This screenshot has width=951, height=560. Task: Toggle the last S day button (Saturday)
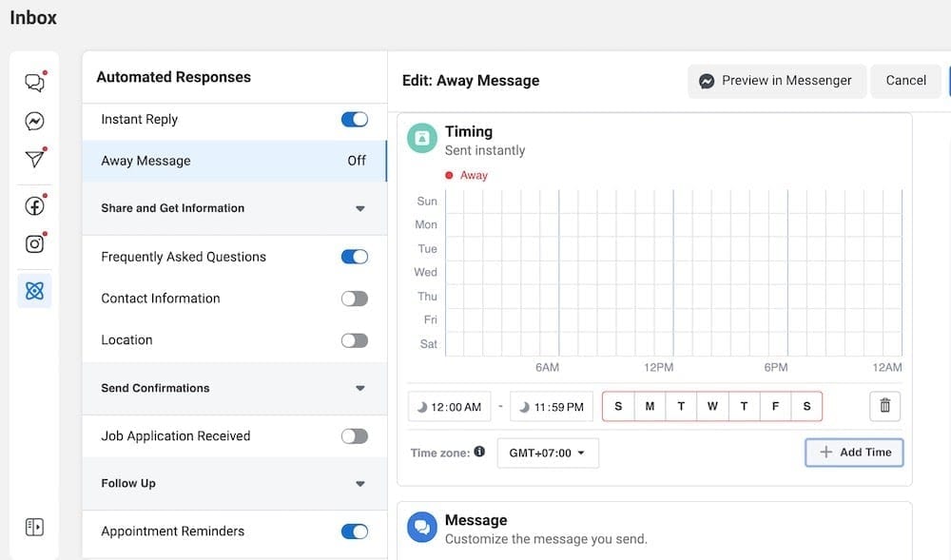point(806,406)
